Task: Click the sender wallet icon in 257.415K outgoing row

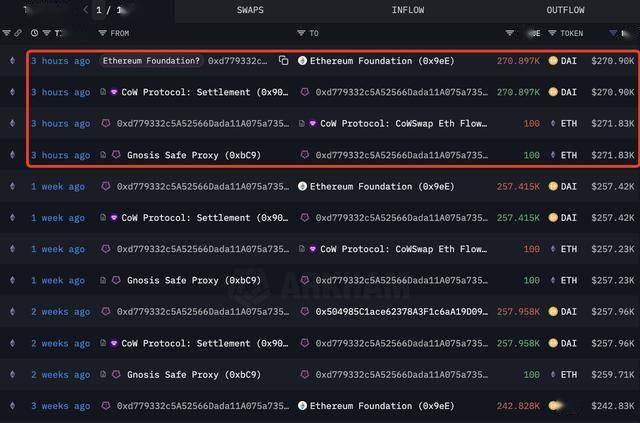Action: (106, 186)
